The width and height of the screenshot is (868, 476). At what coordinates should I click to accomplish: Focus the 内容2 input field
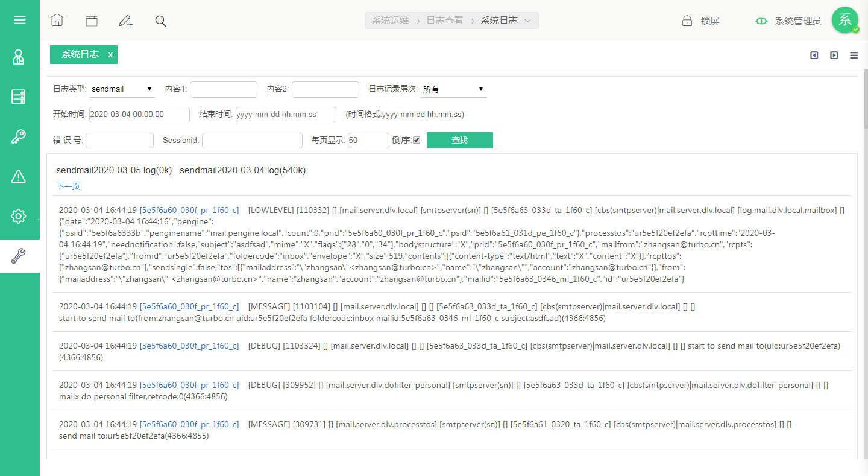tap(325, 89)
